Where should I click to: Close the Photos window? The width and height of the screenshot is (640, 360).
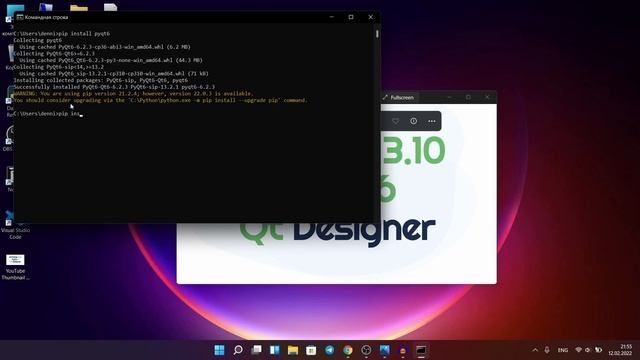tap(487, 97)
